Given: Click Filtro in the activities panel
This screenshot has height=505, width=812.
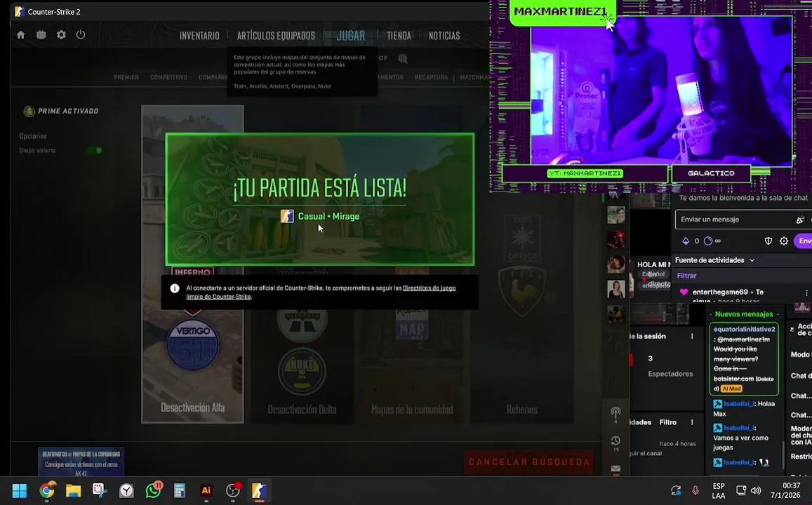Looking at the screenshot, I should tap(668, 422).
